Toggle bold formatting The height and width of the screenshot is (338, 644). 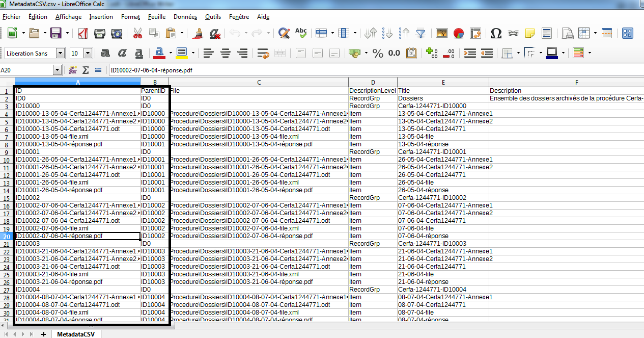[105, 53]
